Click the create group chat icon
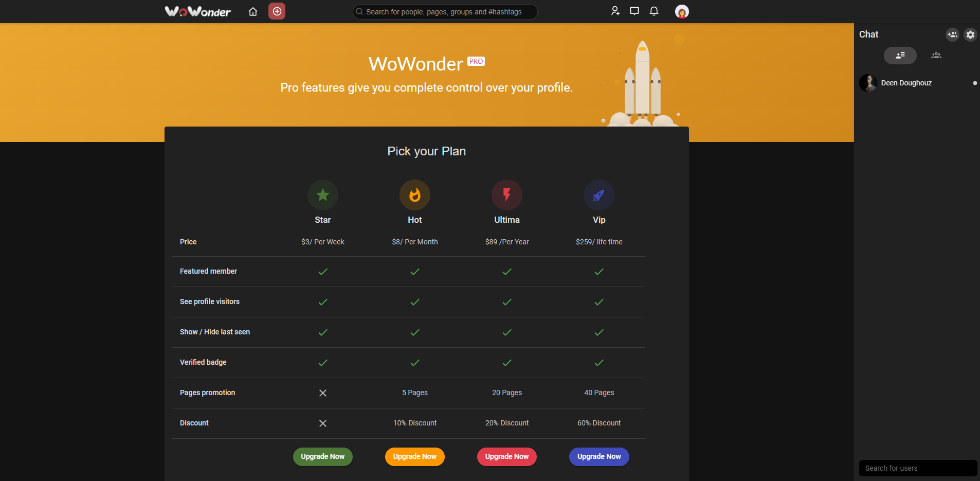Screen dimensions: 980x481 point(952,34)
